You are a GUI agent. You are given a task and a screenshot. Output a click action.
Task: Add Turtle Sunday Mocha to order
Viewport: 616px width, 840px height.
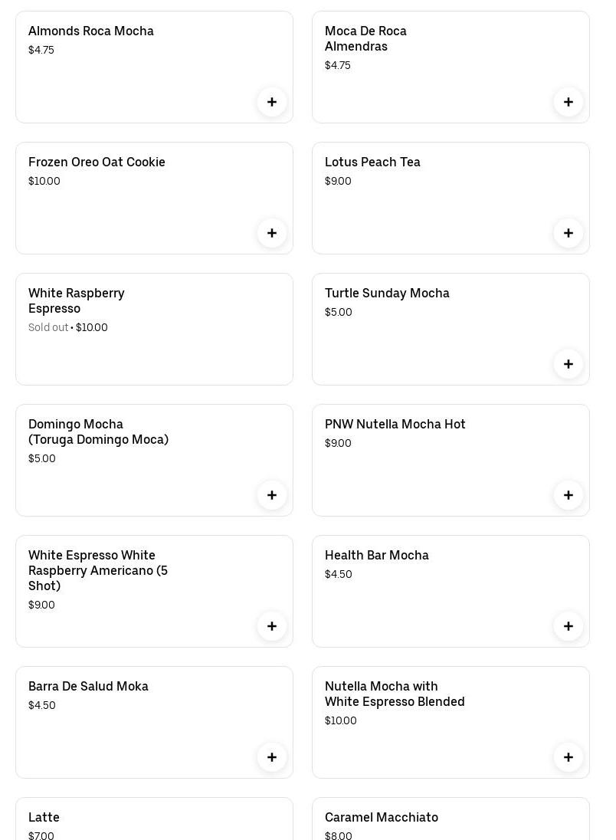click(568, 364)
